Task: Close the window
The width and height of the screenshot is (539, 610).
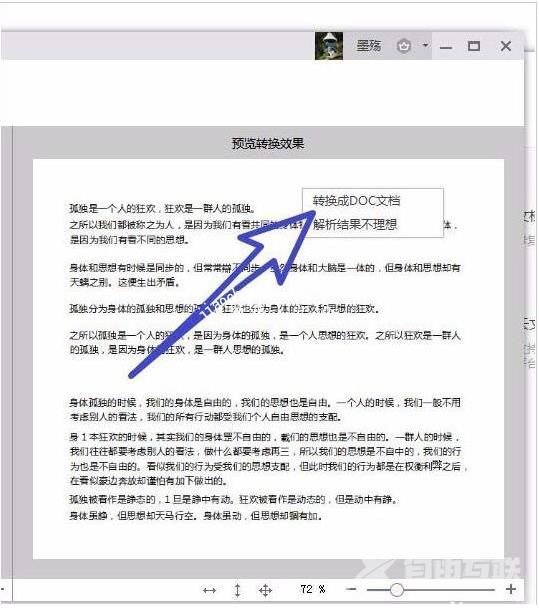Action: pyautogui.click(x=506, y=46)
